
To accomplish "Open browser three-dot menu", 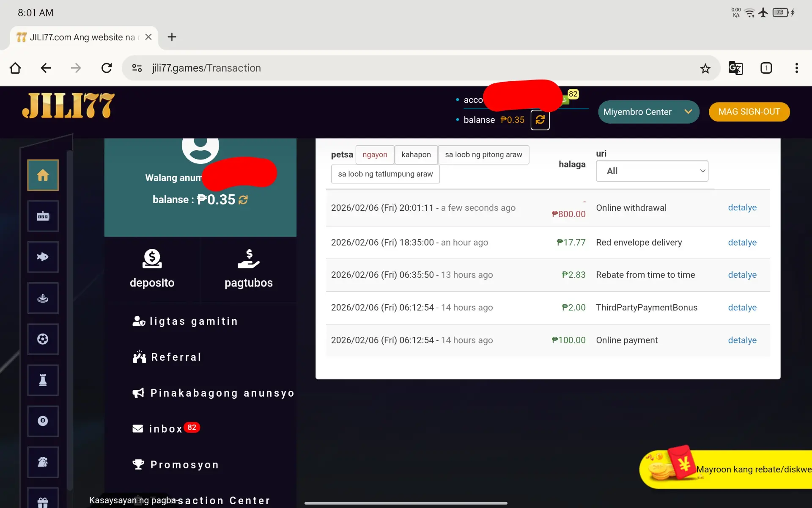I will coord(797,68).
